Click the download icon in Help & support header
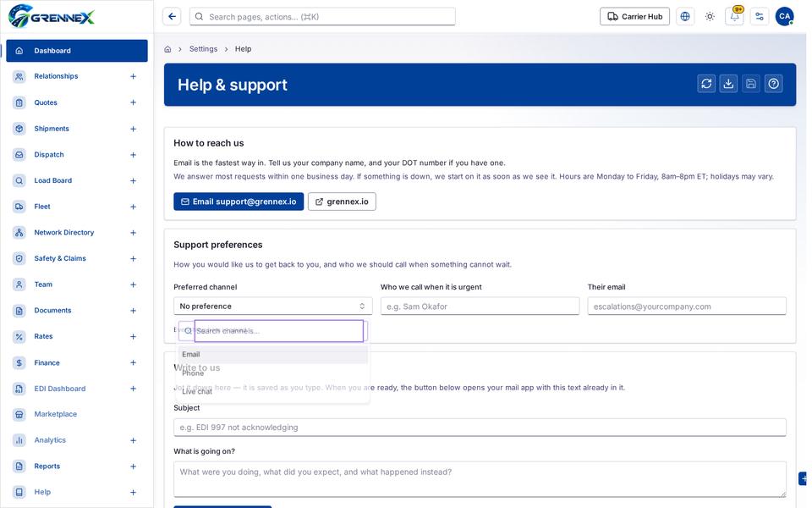Image resolution: width=812 pixels, height=508 pixels. (x=728, y=84)
